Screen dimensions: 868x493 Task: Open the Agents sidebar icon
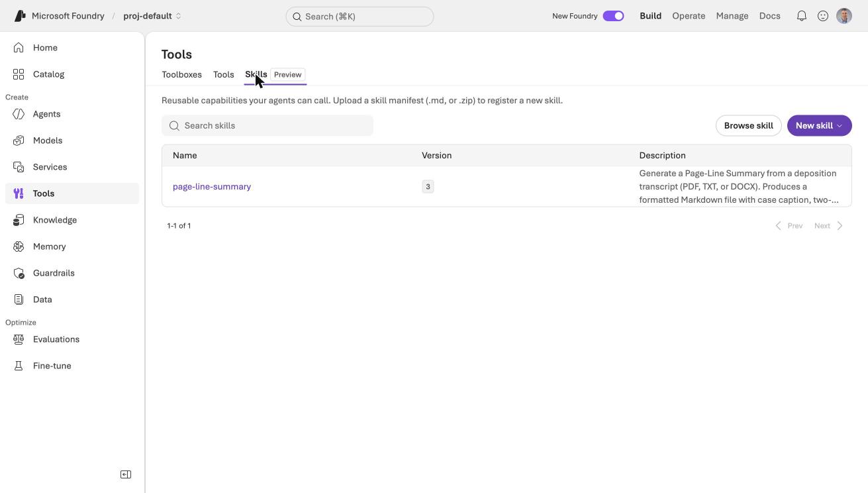[x=19, y=114]
